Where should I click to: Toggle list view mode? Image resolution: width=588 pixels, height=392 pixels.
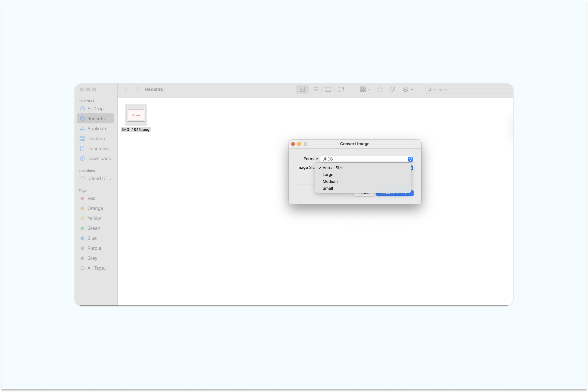pyautogui.click(x=315, y=89)
